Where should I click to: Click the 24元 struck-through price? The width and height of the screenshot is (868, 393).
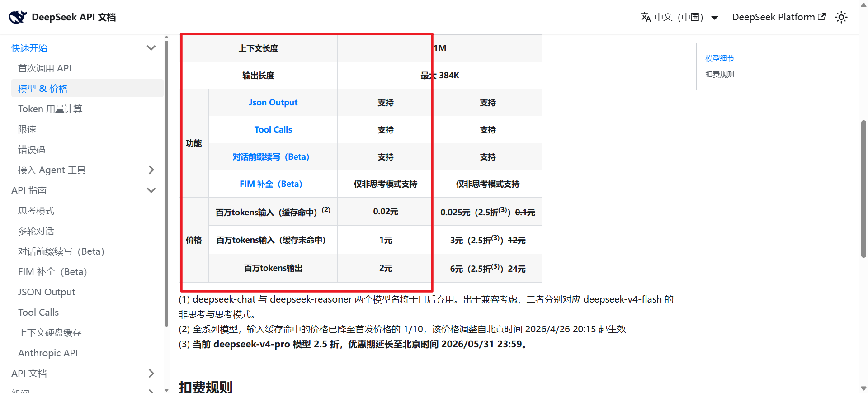click(x=517, y=269)
